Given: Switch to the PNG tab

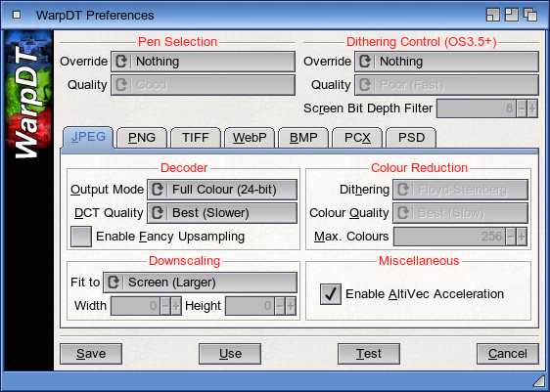Looking at the screenshot, I should click(x=142, y=138).
